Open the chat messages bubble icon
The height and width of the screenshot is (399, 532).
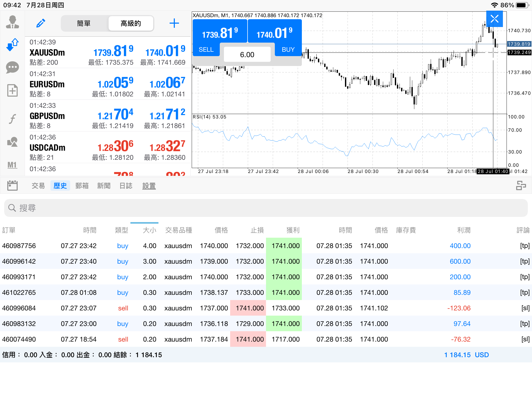coord(12,68)
